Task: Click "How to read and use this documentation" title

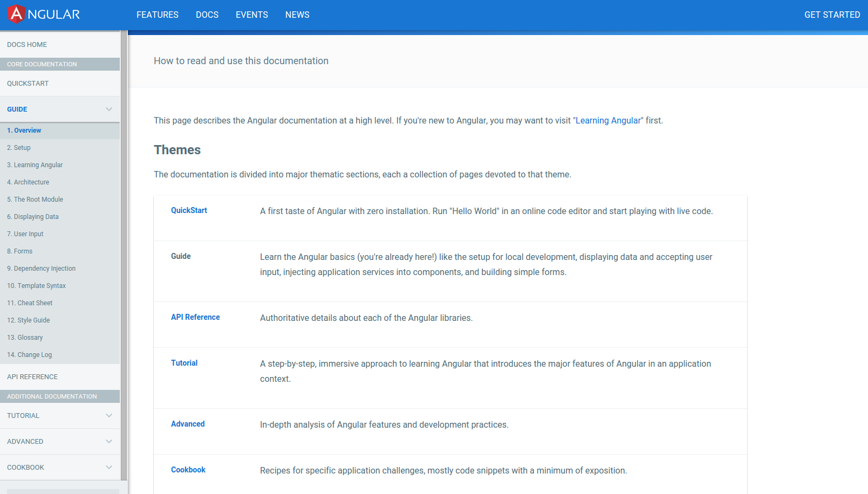Action: [x=241, y=61]
